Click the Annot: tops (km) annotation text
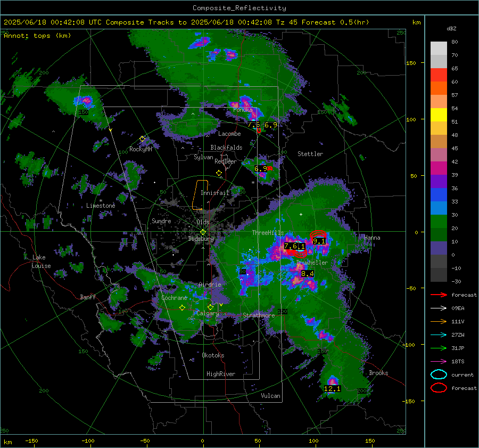479x448 pixels. [37, 36]
